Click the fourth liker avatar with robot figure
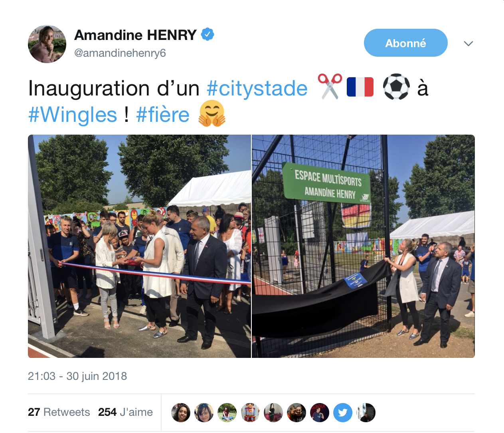This screenshot has height=433, width=504. click(x=250, y=413)
